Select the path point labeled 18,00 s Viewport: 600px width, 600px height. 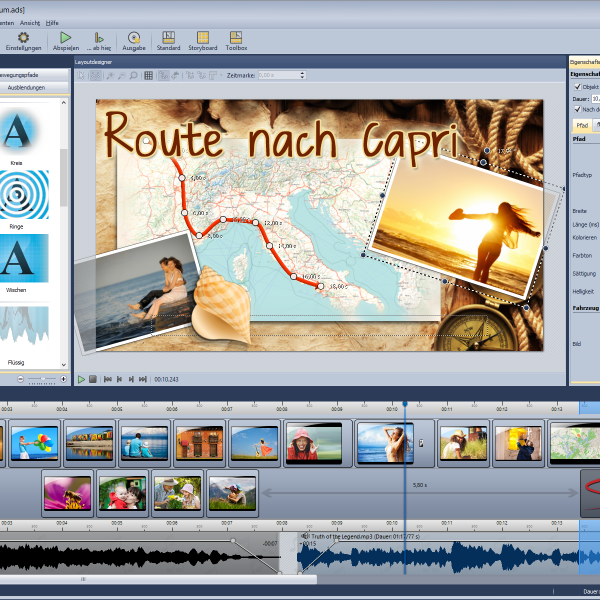pyautogui.click(x=321, y=286)
